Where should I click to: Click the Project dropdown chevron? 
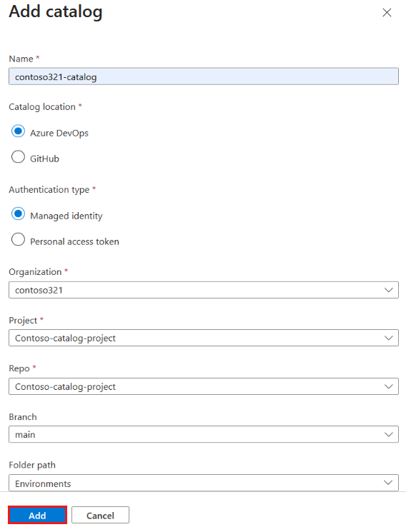(x=388, y=338)
